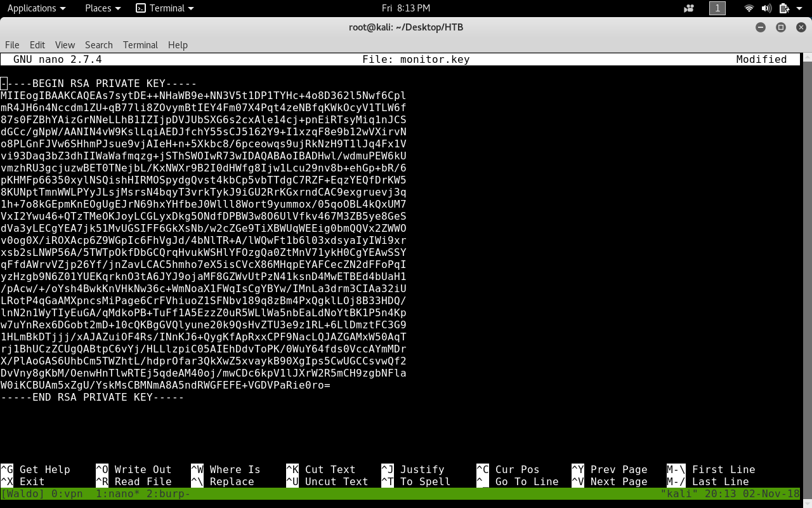Click the battery charging icon
812x508 pixels.
[783, 8]
